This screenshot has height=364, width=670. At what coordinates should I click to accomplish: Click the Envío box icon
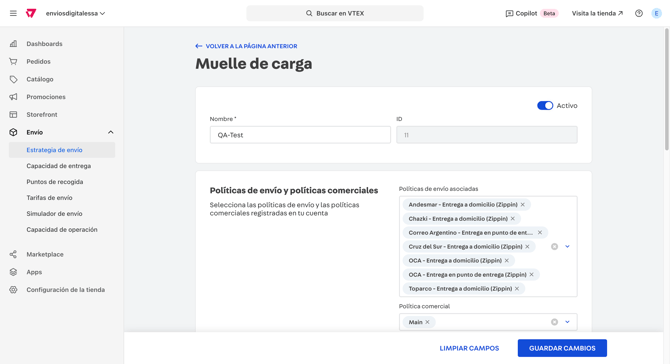(13, 132)
